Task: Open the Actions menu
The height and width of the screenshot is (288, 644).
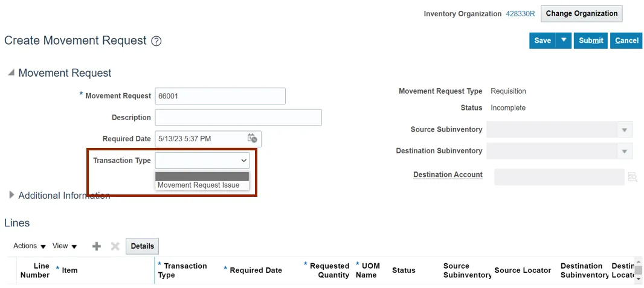Action: tap(30, 246)
